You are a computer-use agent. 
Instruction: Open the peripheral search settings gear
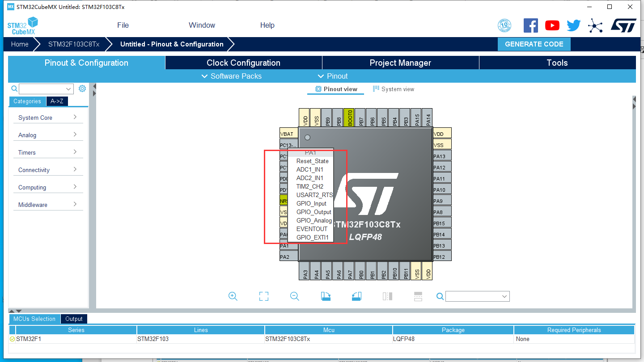[x=82, y=88]
